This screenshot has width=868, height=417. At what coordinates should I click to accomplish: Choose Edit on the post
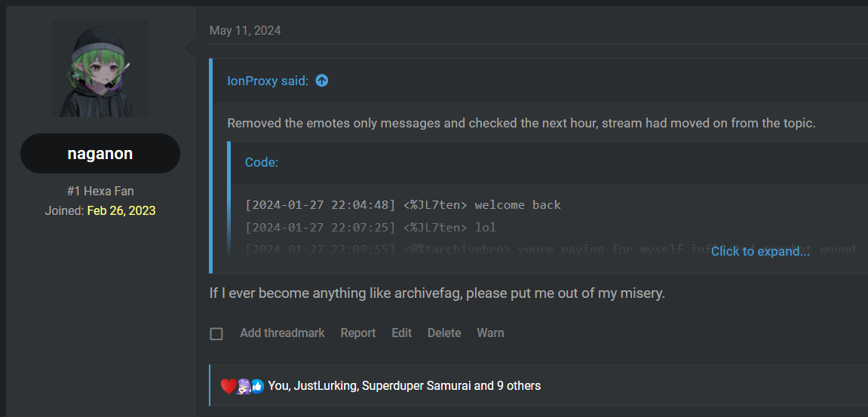coord(402,333)
